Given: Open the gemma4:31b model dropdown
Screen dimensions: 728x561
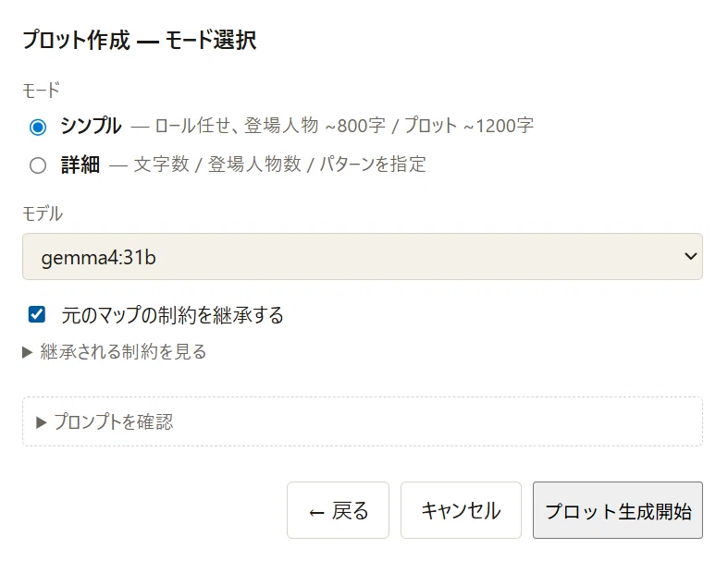Looking at the screenshot, I should pos(362,257).
